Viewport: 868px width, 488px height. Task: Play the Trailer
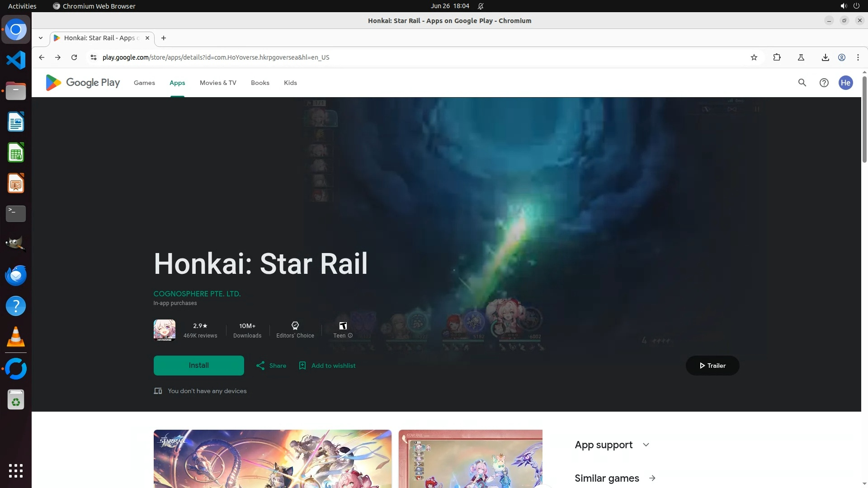pyautogui.click(x=712, y=366)
